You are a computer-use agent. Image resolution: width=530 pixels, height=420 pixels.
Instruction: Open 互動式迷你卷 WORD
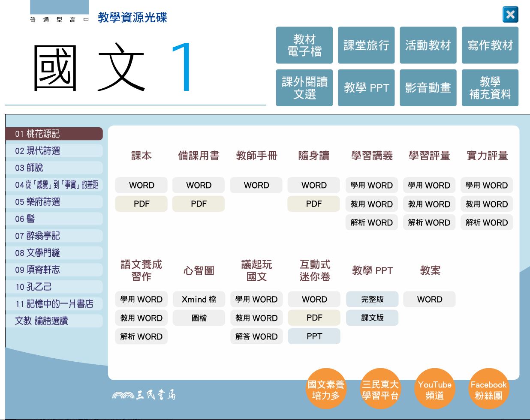pyautogui.click(x=314, y=299)
